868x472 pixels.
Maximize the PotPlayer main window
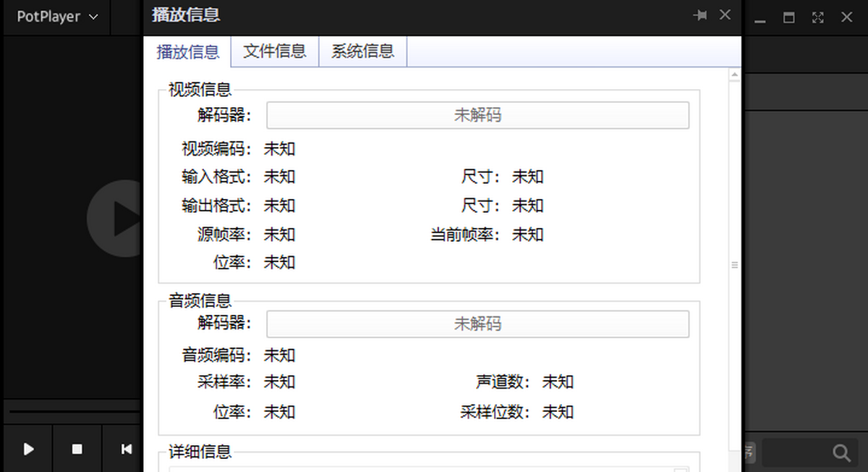[x=789, y=17]
